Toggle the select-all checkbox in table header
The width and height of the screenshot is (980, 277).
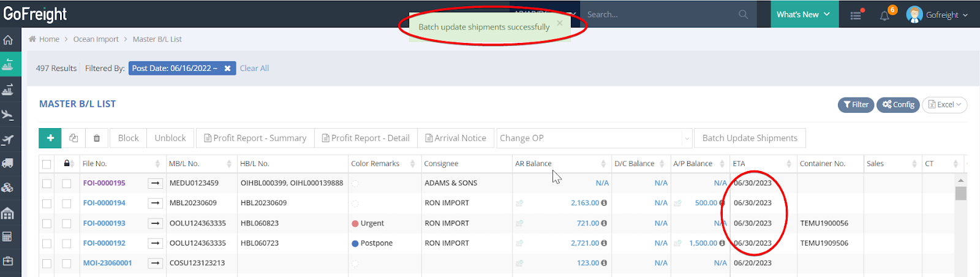pos(47,164)
